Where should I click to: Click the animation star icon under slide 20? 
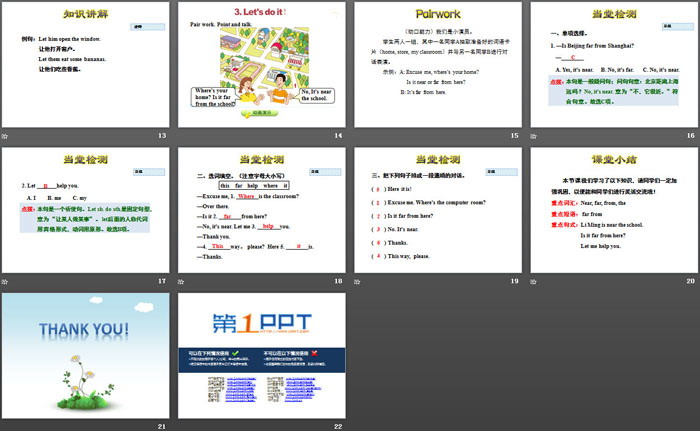[533, 282]
